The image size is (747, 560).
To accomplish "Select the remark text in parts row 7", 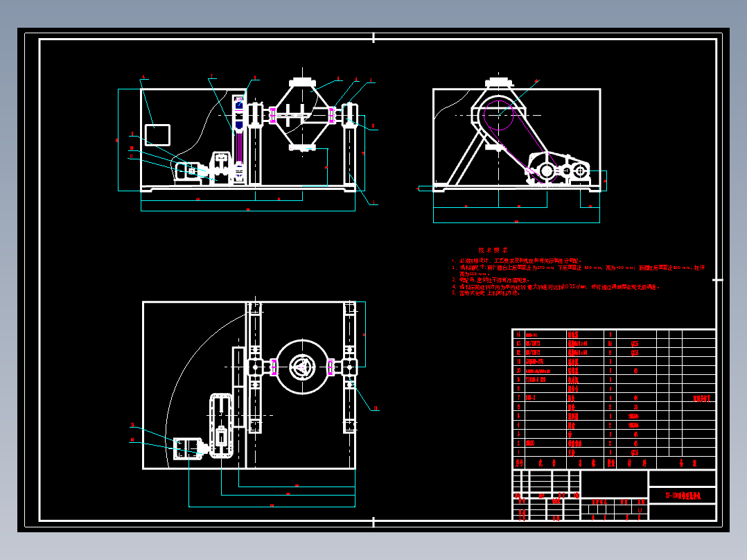I will (701, 398).
